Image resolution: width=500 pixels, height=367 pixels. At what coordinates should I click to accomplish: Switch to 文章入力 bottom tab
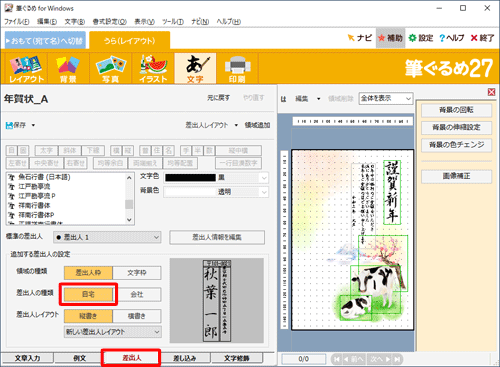27,358
